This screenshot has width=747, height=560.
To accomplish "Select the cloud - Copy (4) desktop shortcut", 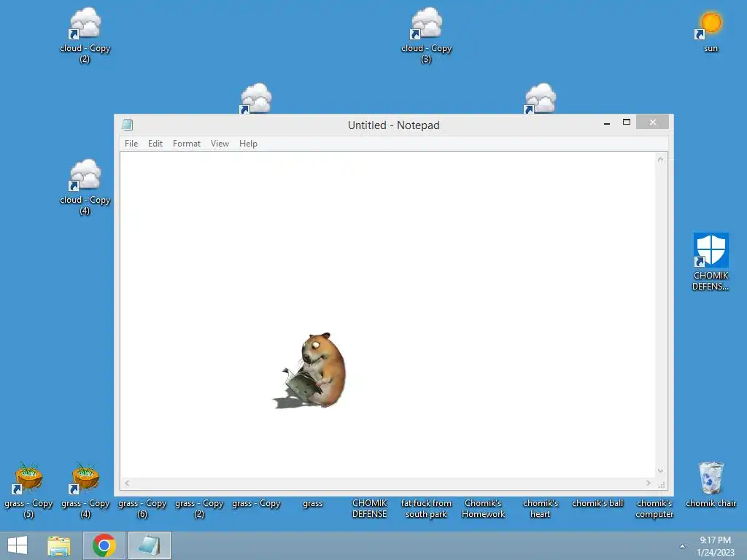I will pos(85,187).
